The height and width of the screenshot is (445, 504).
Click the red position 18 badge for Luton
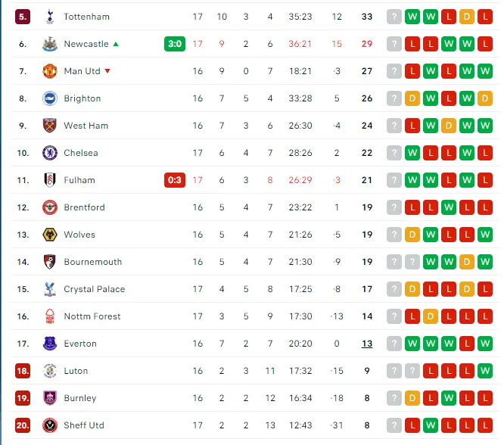23,371
